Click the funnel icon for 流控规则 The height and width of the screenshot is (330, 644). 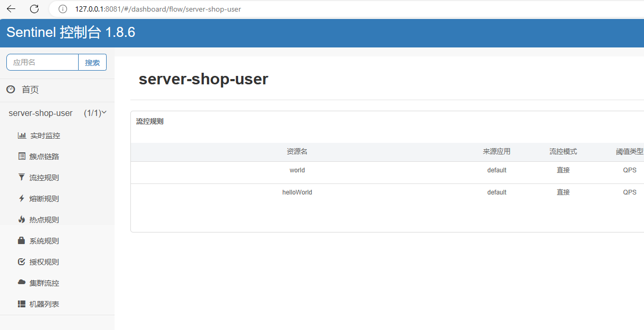click(22, 178)
